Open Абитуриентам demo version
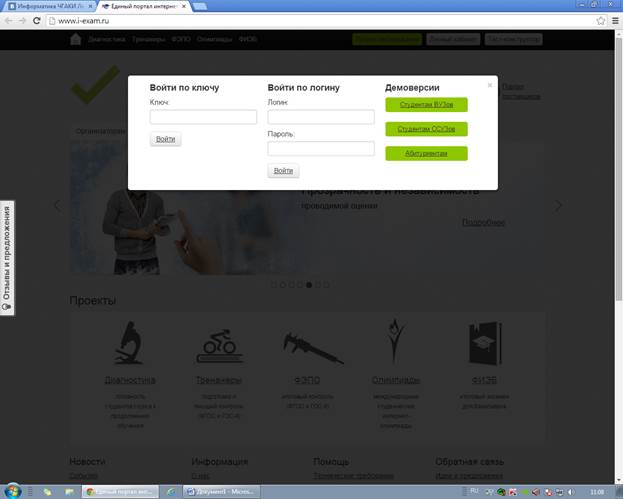The height and width of the screenshot is (499, 623). click(x=426, y=153)
